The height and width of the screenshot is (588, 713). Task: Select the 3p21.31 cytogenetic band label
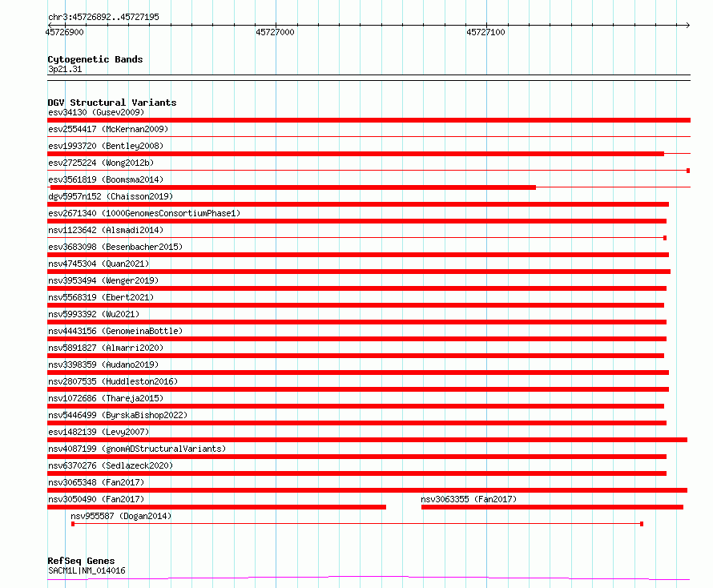point(65,69)
